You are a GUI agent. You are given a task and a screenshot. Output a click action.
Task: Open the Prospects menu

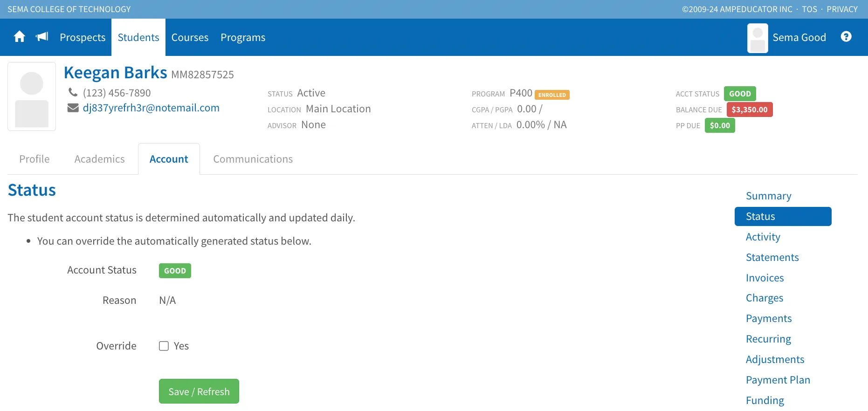pyautogui.click(x=83, y=37)
